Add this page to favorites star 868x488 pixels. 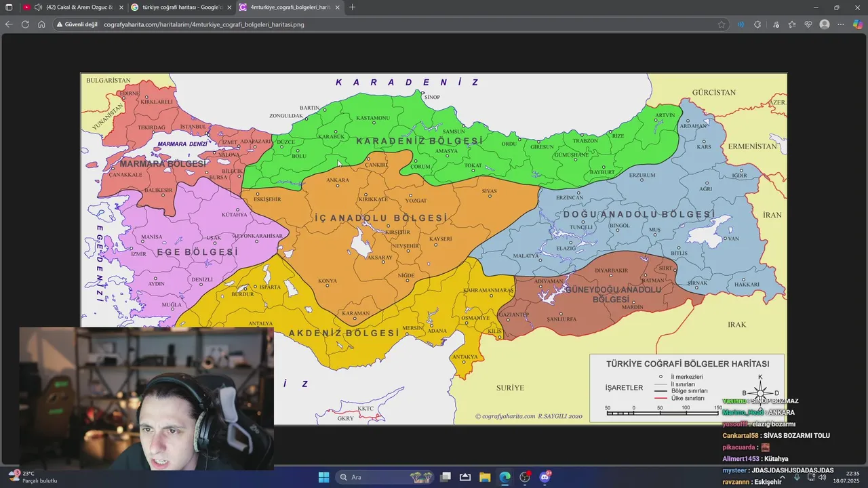point(722,24)
